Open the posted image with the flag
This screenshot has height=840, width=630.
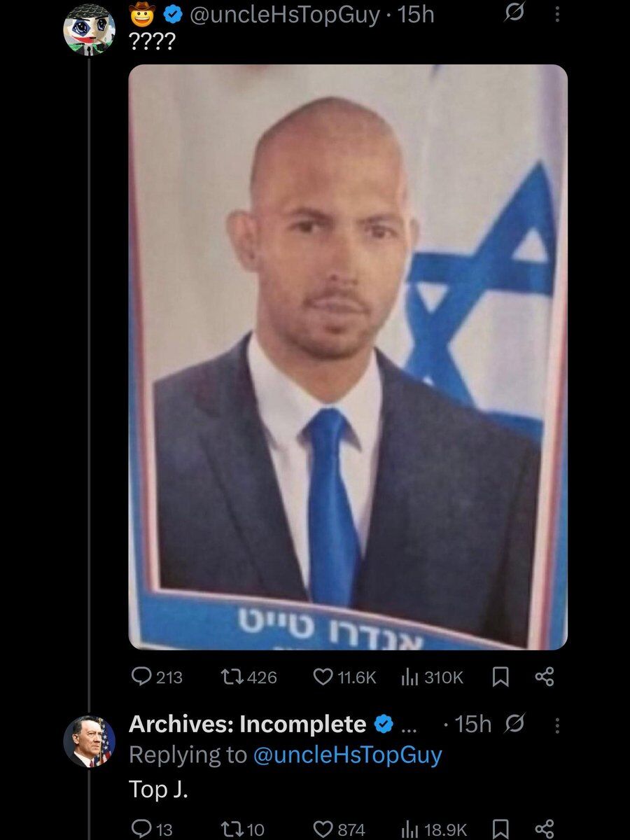coord(348,357)
